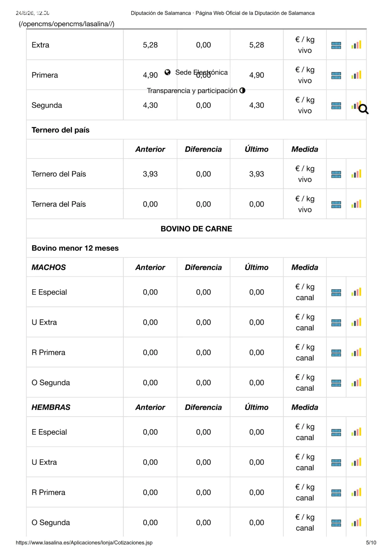The image size is (392, 555).
Task: Open Transparencia y participación link
Action: 192,91
